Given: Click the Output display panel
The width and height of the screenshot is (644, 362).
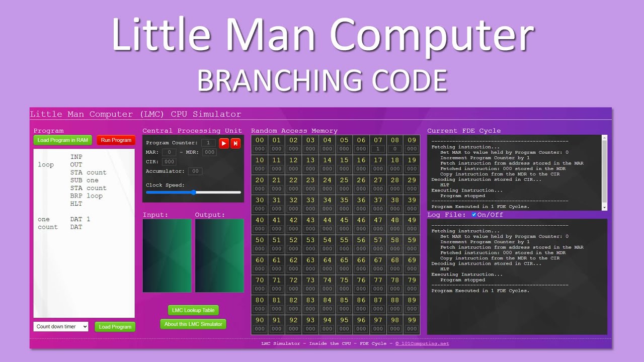Looking at the screenshot, I should [219, 255].
